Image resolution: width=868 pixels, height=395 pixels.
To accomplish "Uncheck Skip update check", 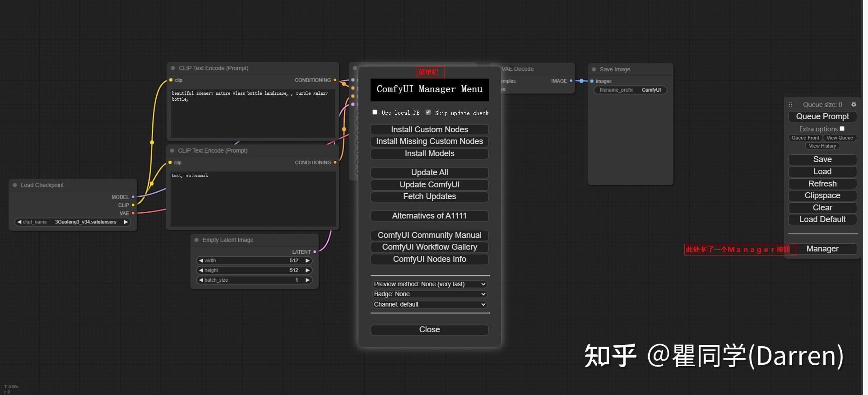I will coord(428,112).
